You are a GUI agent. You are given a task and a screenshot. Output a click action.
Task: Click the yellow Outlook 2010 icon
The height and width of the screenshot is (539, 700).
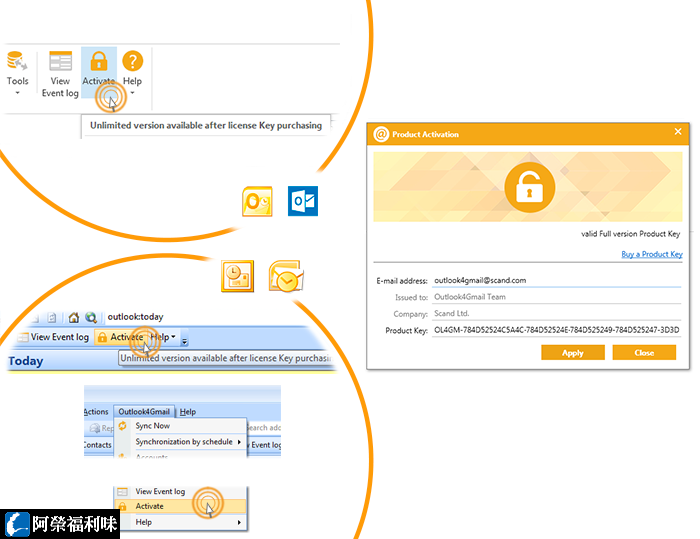[257, 201]
